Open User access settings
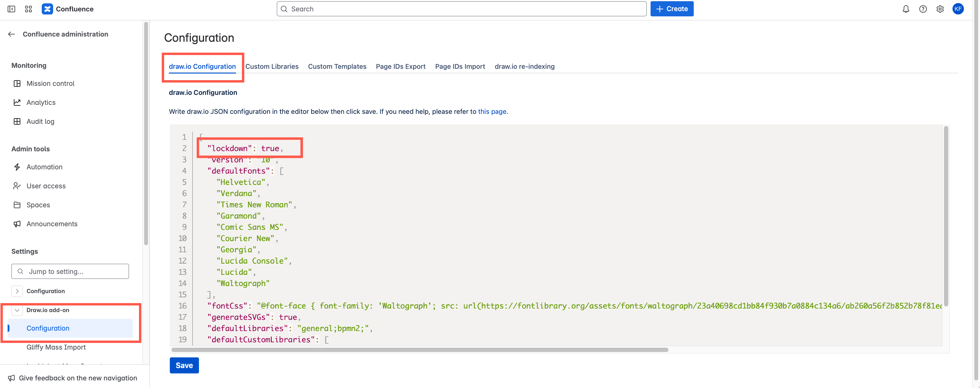Viewport: 980px width, 388px height. click(x=46, y=186)
